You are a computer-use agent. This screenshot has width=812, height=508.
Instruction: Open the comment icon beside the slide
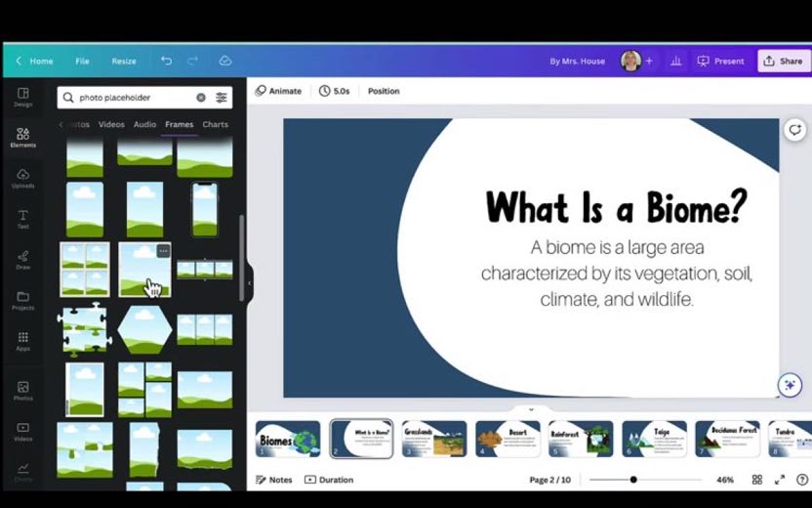point(794,130)
